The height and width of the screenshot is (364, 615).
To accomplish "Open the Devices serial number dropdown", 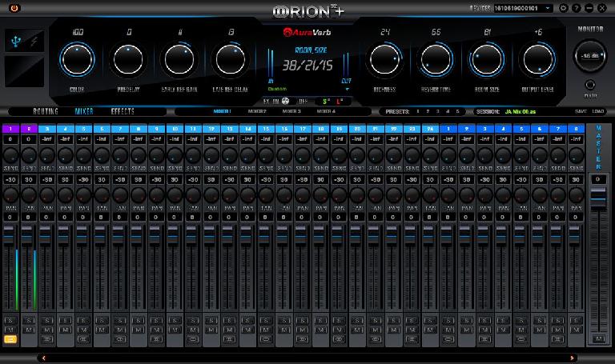I will coord(523,8).
